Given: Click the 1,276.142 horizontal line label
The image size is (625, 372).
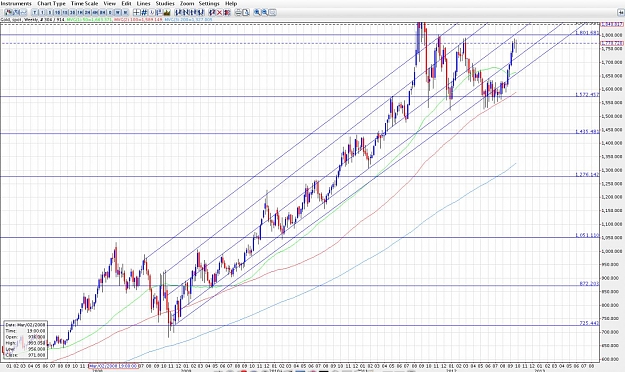Looking at the screenshot, I should click(x=587, y=175).
